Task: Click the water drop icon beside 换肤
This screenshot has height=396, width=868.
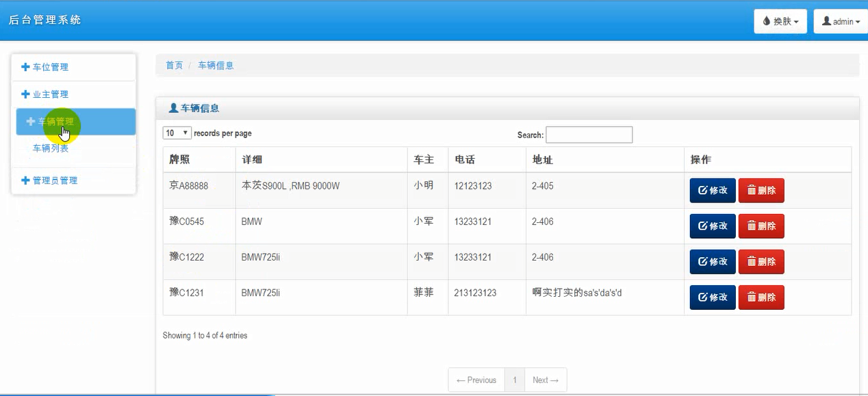Action: point(766,21)
